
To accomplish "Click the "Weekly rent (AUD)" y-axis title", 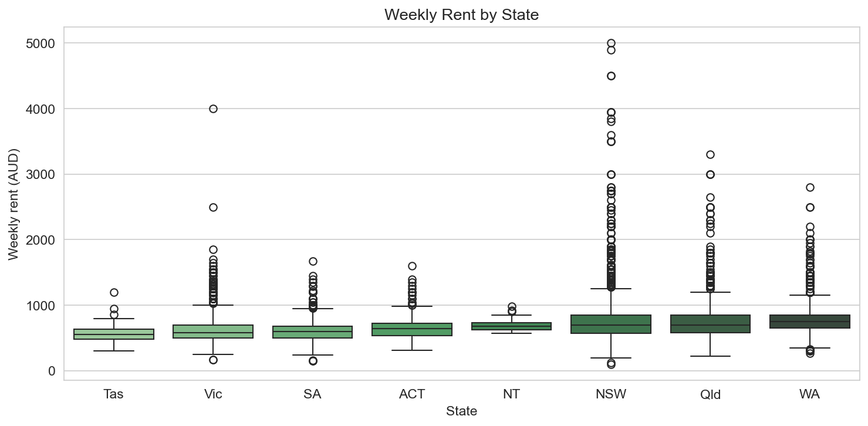I will pyautogui.click(x=14, y=203).
